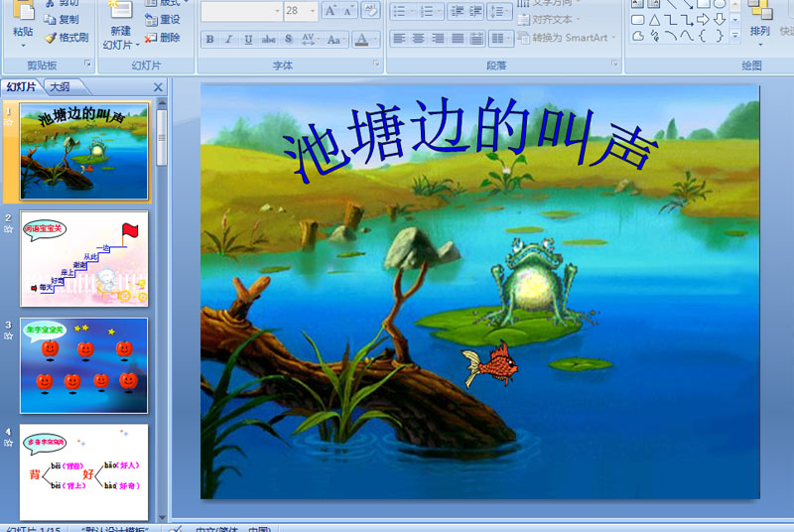Apply the font color with the A swatch
This screenshot has height=532, width=794.
361,39
